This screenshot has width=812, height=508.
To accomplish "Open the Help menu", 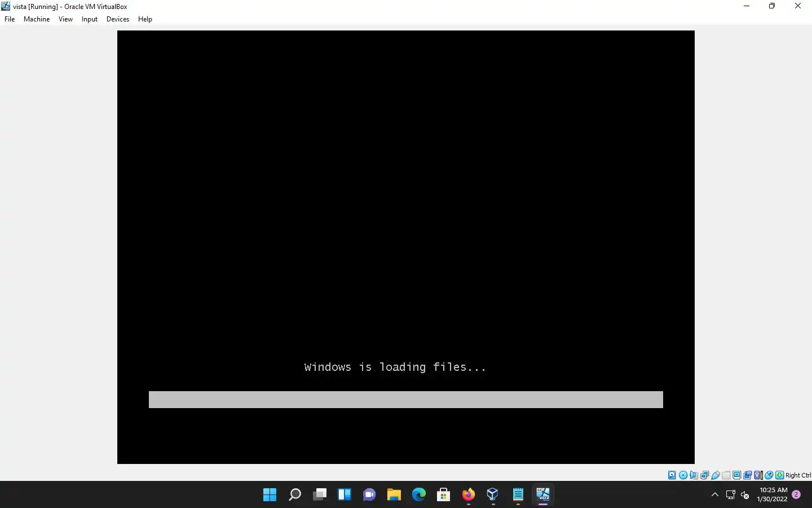I will click(x=145, y=19).
